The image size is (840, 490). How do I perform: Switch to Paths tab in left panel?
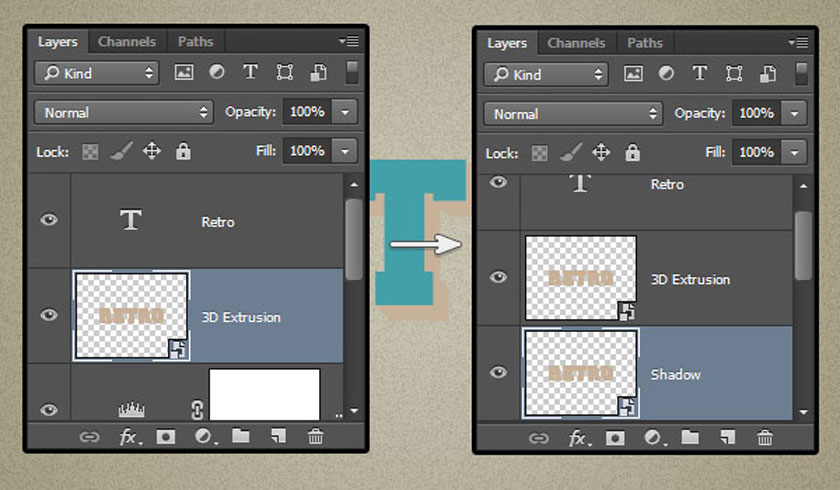pos(196,42)
